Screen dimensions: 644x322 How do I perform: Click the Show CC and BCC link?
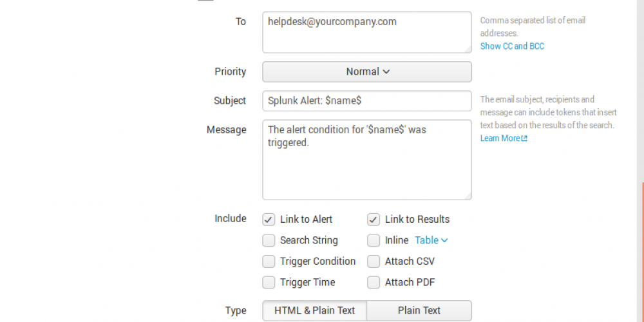tap(512, 46)
